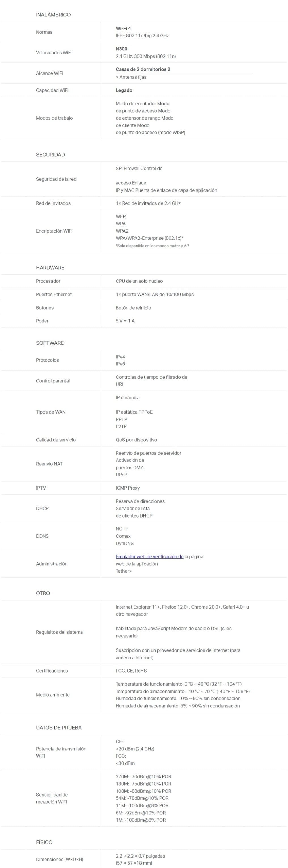Click the Legado WiFi capacity value
The height and width of the screenshot is (868, 288).
click(x=124, y=90)
